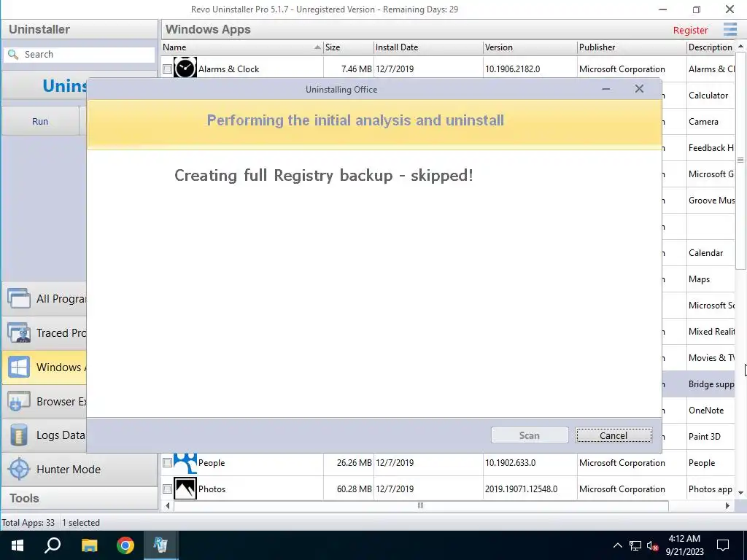Select the Windows Apps section label
Viewport: 747px width, 560px height.
(x=61, y=367)
